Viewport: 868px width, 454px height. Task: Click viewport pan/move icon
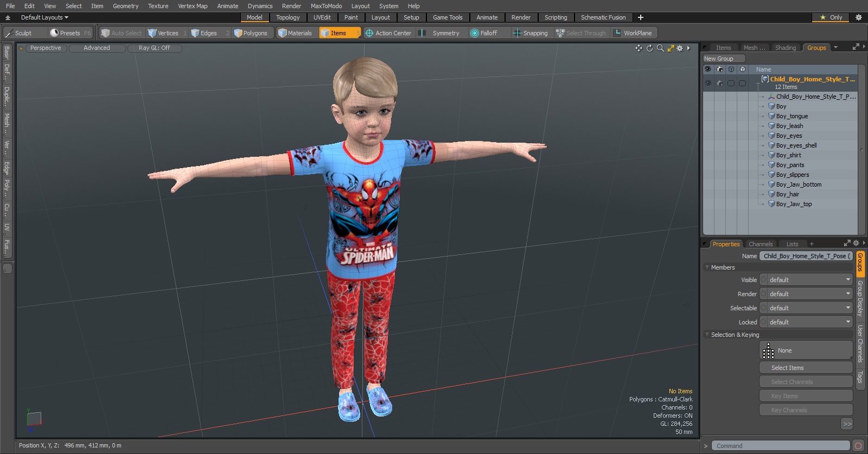[x=639, y=48]
